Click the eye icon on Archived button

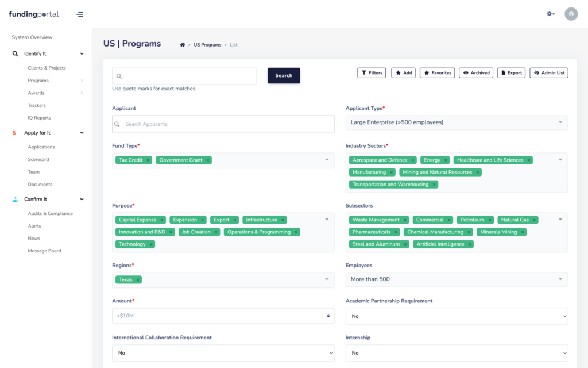tap(466, 72)
